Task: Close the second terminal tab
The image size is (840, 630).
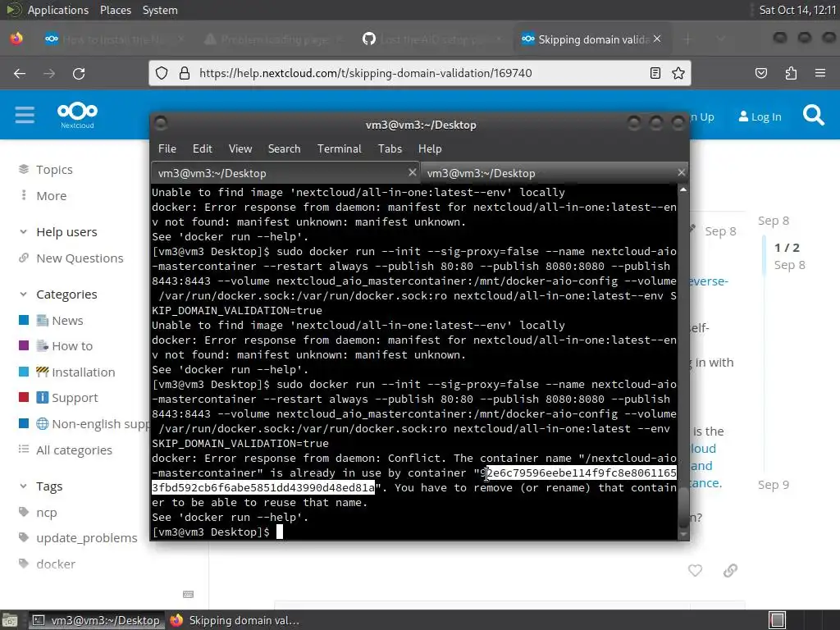Action: point(681,172)
